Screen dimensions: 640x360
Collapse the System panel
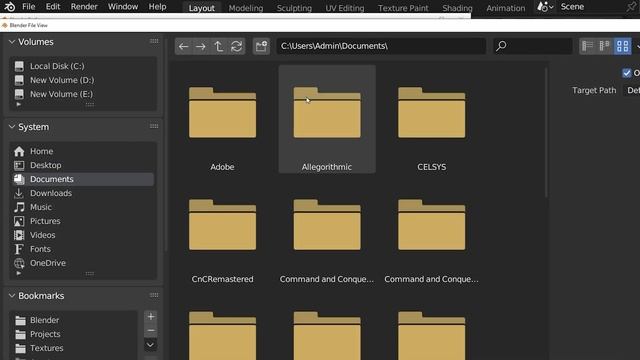(12, 127)
